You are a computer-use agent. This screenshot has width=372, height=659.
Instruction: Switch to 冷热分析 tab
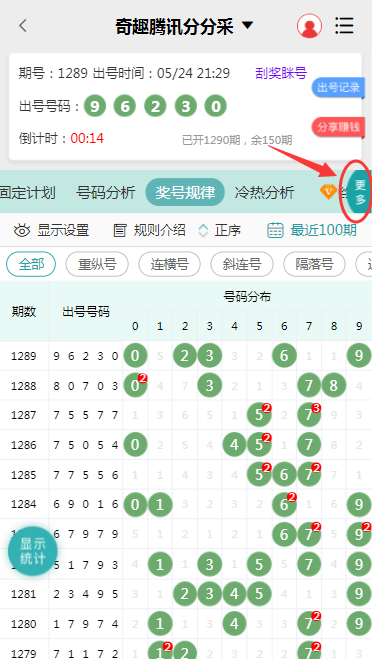(264, 192)
